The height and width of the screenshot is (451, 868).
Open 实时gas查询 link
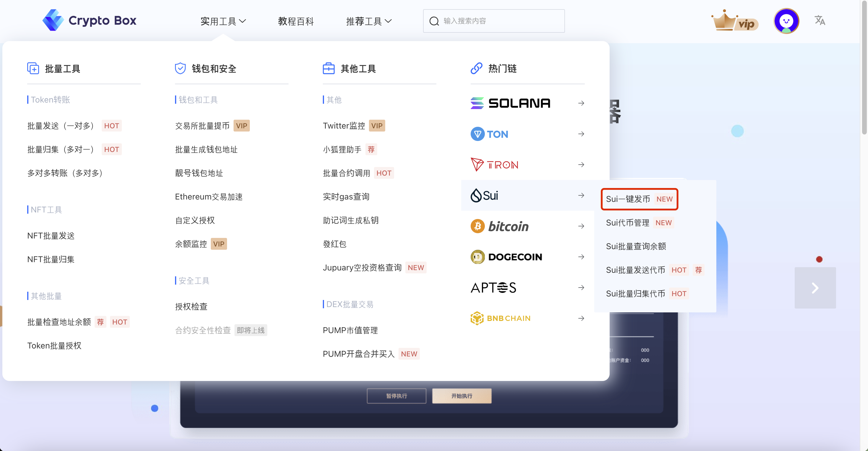346,196
